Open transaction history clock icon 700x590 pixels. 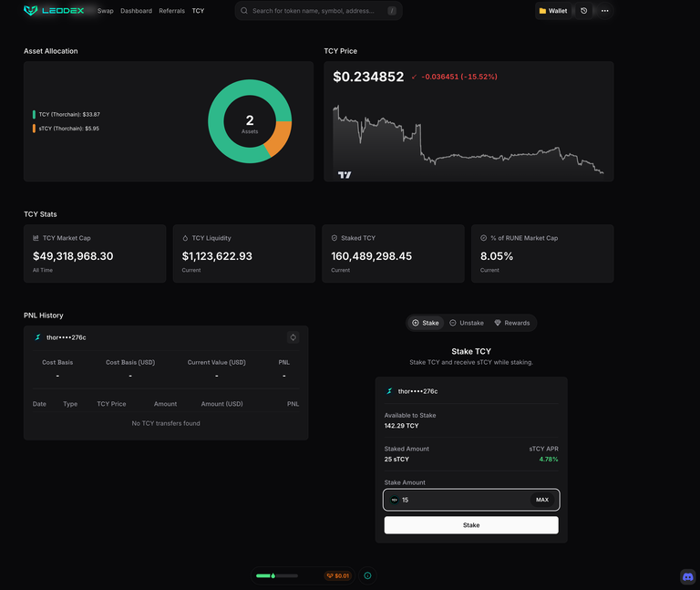click(x=584, y=11)
